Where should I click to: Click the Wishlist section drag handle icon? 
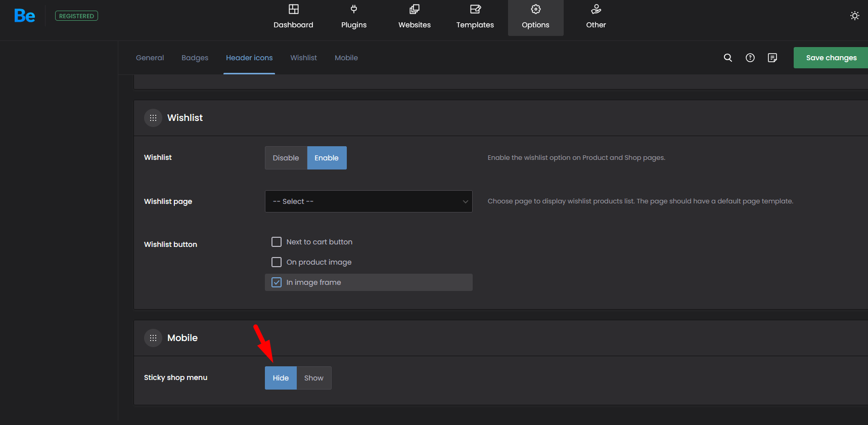[x=153, y=118]
